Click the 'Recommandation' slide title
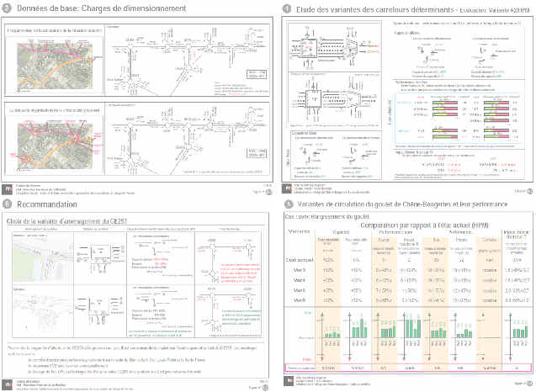Image resolution: width=536 pixels, height=392 pixels. (x=47, y=204)
